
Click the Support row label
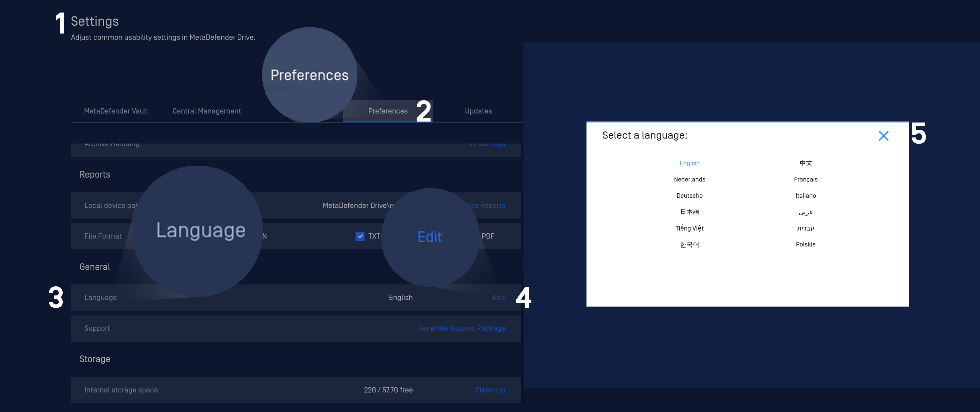click(97, 328)
